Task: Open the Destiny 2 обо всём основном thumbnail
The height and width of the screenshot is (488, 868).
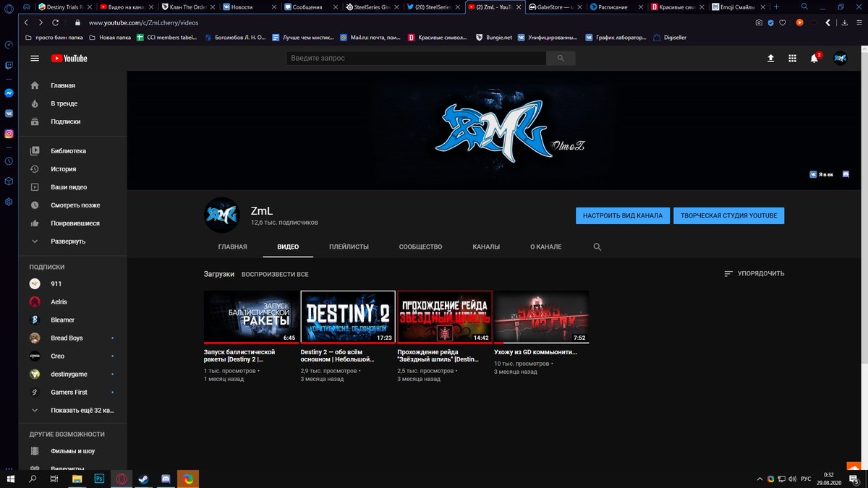Action: 348,317
